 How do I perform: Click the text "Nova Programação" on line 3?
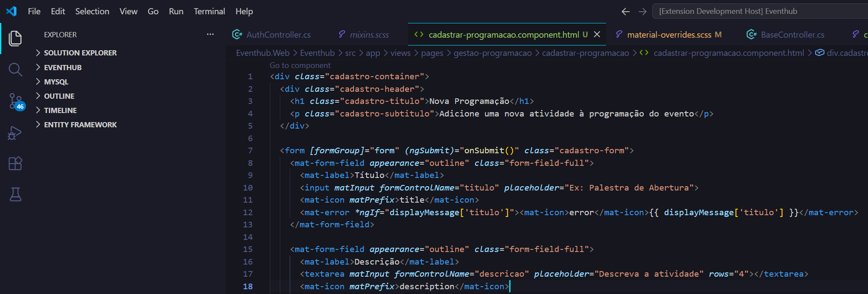tap(469, 101)
